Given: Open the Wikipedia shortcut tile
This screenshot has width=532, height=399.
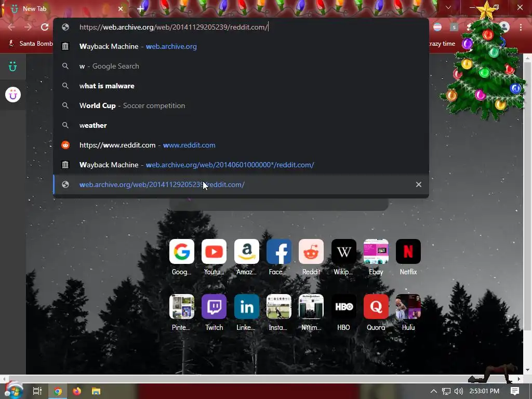Looking at the screenshot, I should (344, 251).
